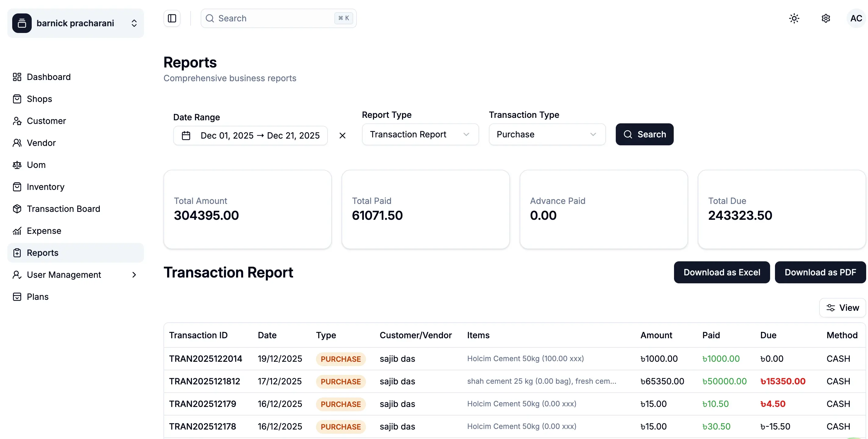868x439 pixels.
Task: Switch light/dark theme via sun icon
Action: tap(794, 18)
